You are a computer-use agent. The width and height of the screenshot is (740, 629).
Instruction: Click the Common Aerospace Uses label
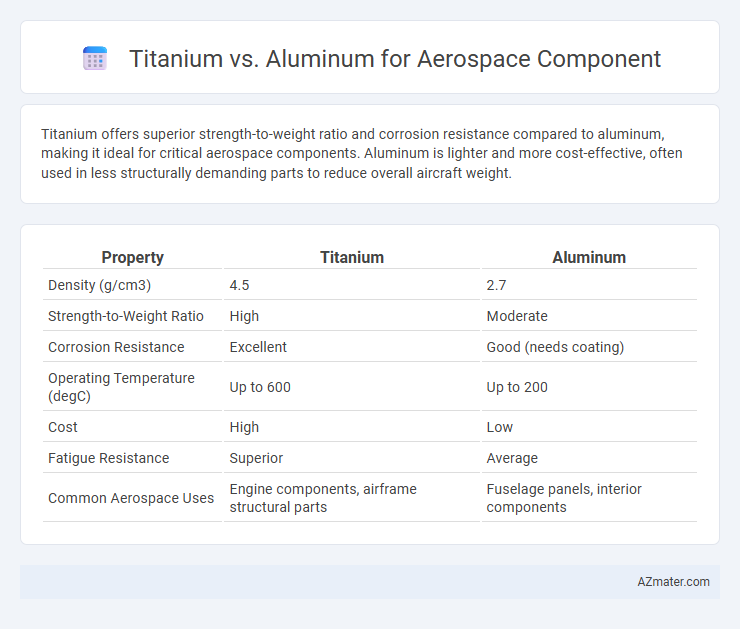click(x=131, y=498)
